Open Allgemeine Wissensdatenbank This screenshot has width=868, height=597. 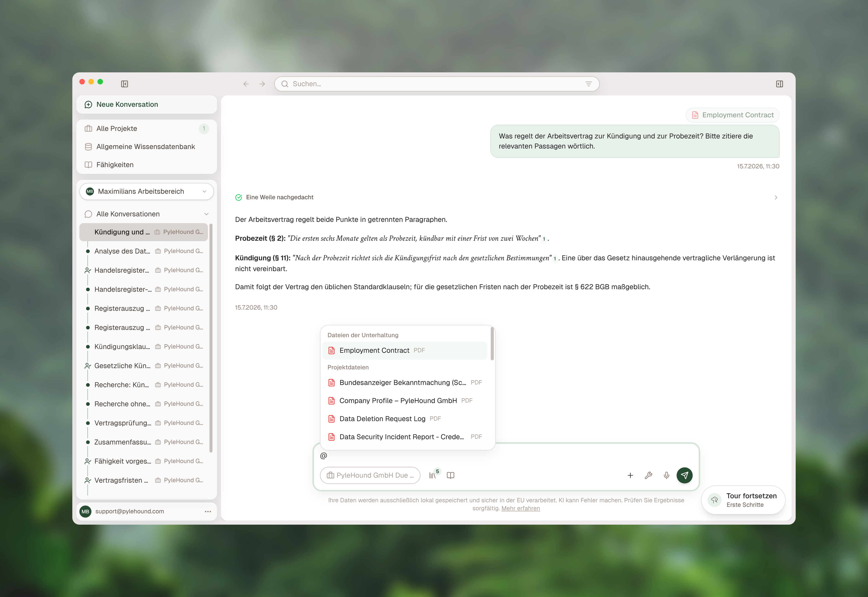click(146, 147)
